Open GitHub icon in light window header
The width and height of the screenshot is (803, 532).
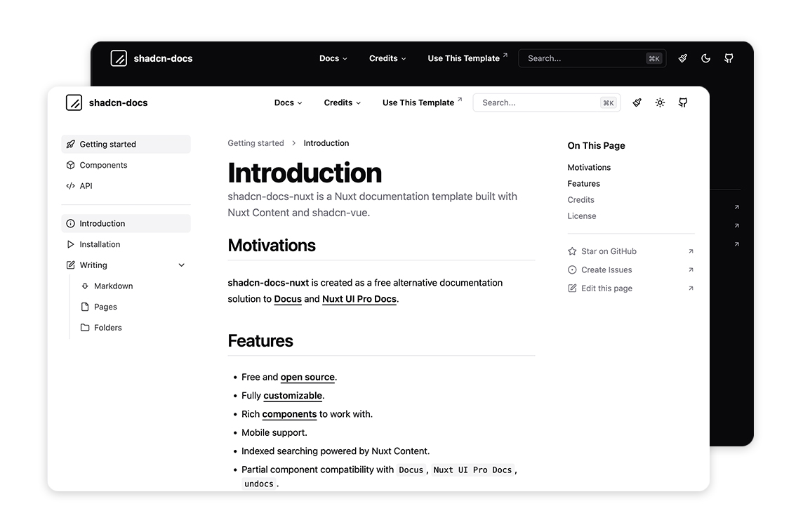click(x=683, y=102)
